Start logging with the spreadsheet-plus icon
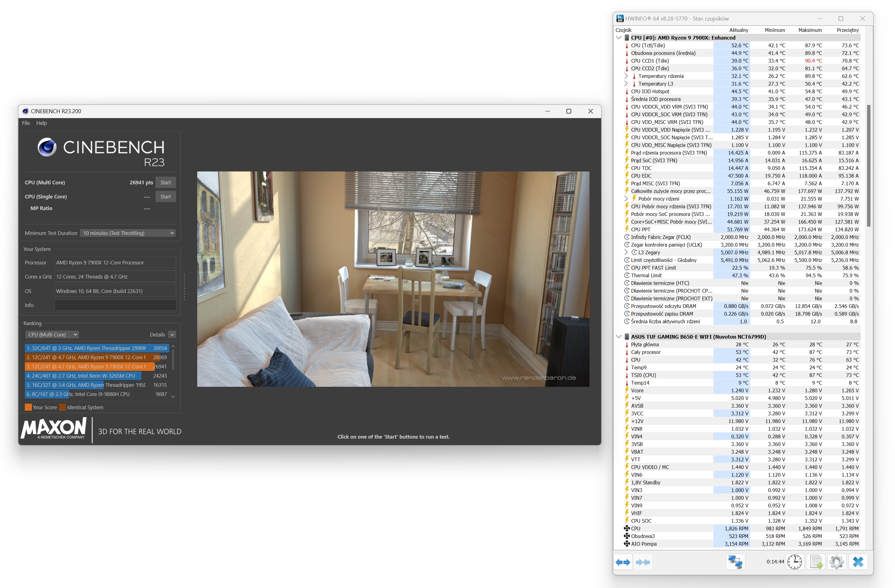The height and width of the screenshot is (588, 895). (x=816, y=562)
